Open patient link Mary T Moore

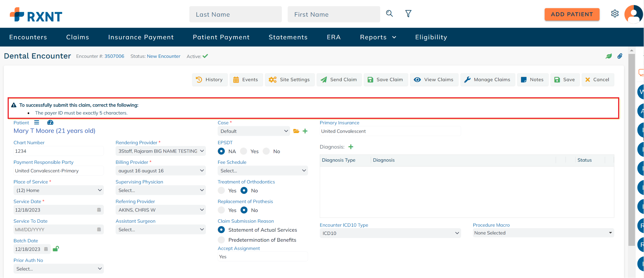point(54,131)
